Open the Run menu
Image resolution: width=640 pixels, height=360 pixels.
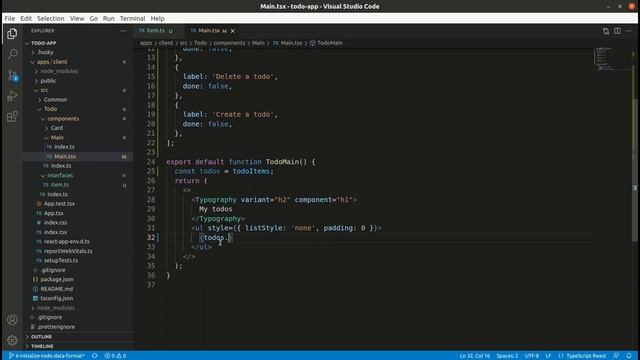[109, 18]
